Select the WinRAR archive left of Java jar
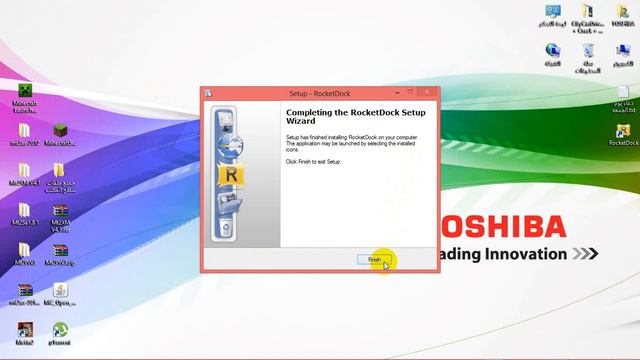 (24, 294)
